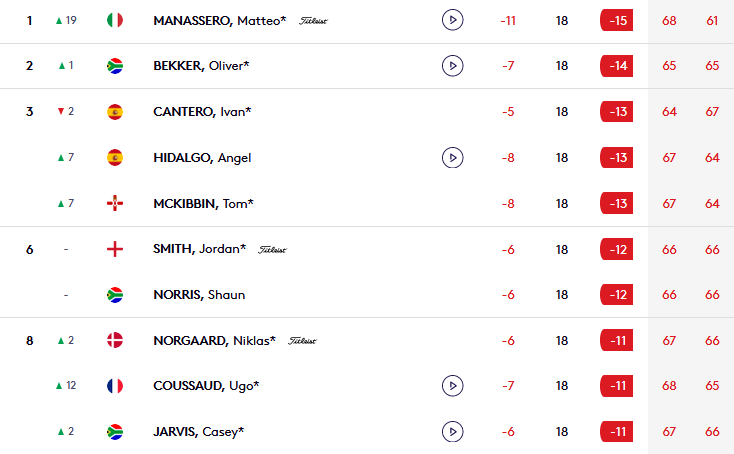
Task: Click Manassero's -15 total score badge
Action: coord(617,21)
